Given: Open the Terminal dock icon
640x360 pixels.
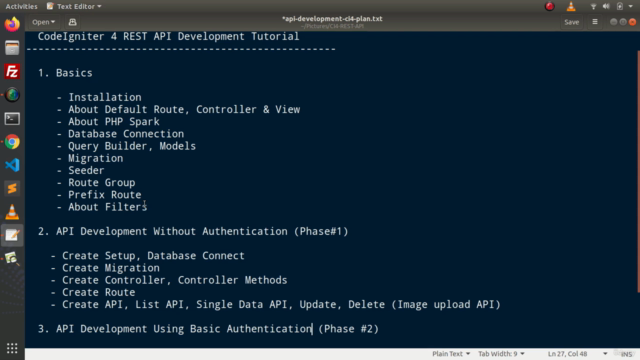Looking at the screenshot, I should pos(12,118).
